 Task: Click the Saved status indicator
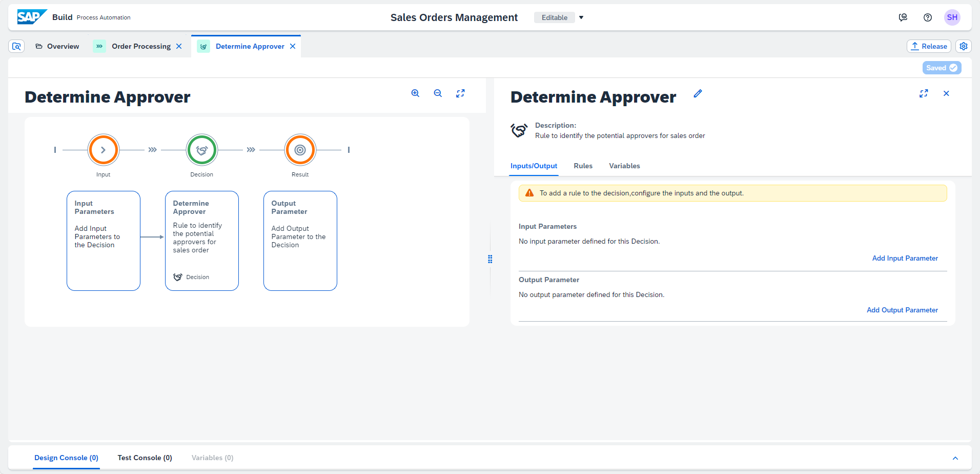[x=942, y=68]
